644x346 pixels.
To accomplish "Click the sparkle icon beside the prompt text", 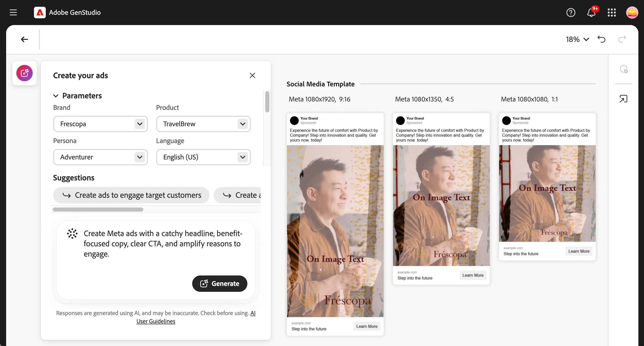I will [x=72, y=234].
